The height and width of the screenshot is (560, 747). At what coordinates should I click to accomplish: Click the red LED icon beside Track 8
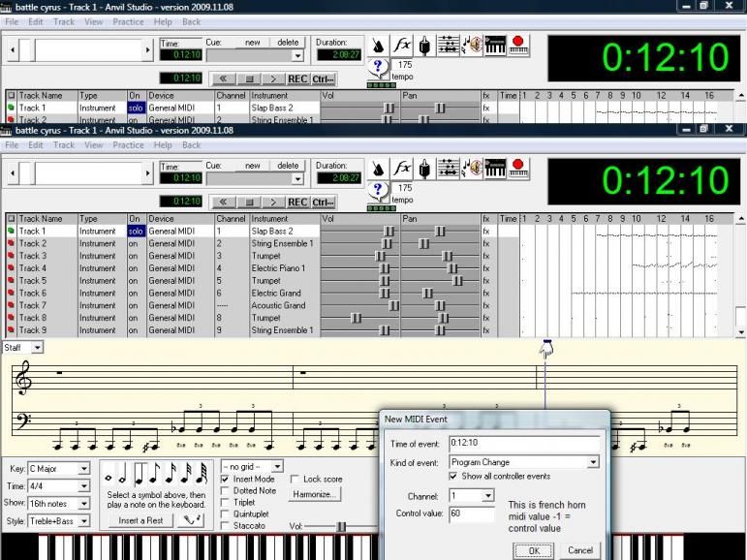coord(11,318)
